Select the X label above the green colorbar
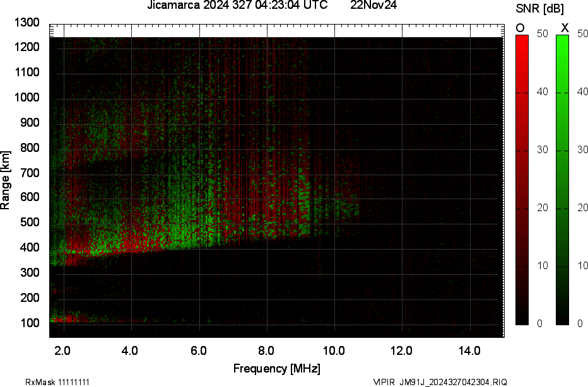Screen dimensions: 588x387 click(565, 28)
